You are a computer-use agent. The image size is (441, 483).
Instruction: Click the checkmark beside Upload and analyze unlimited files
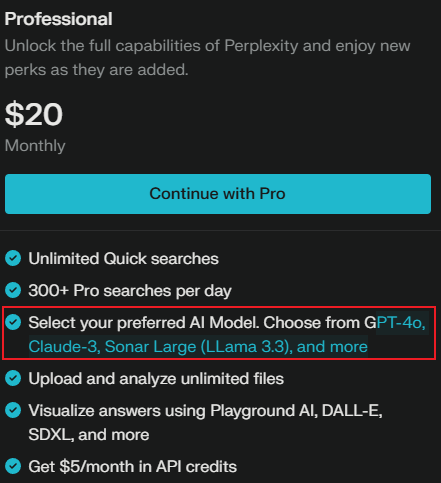click(x=13, y=378)
